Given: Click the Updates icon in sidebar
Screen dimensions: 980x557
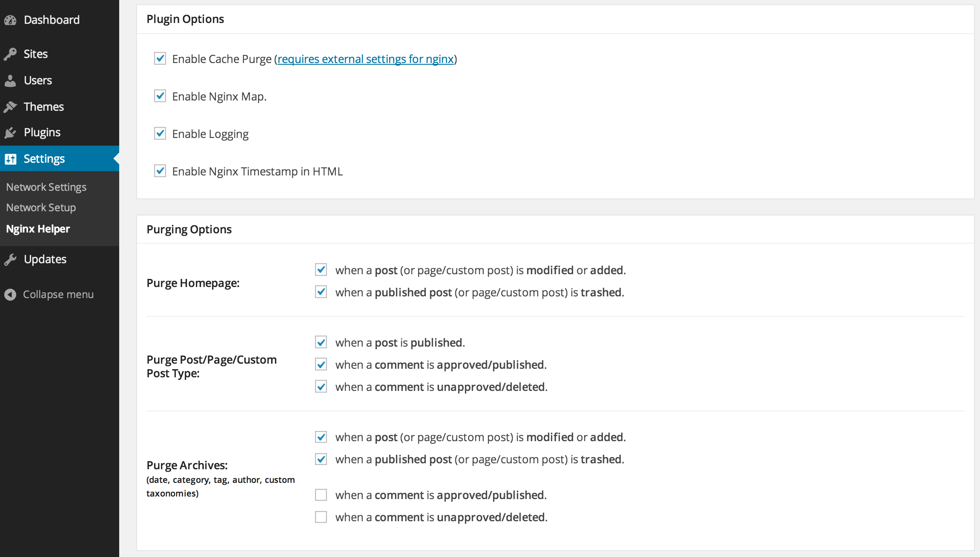Looking at the screenshot, I should tap(11, 258).
